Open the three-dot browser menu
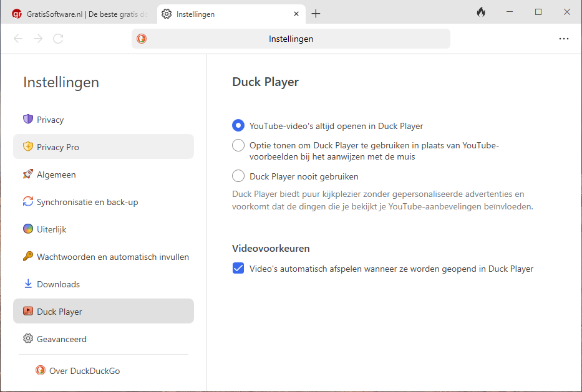 564,39
